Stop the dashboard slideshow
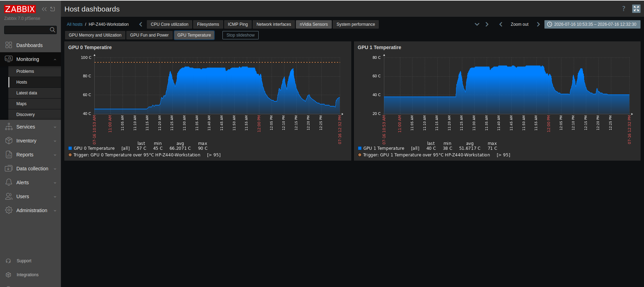Viewport: 644px width, 287px height. (x=241, y=35)
